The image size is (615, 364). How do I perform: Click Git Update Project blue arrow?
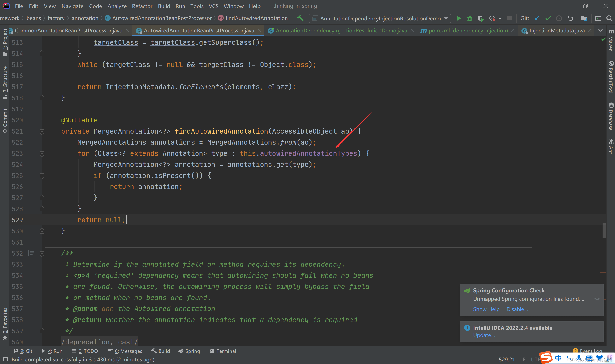537,18
